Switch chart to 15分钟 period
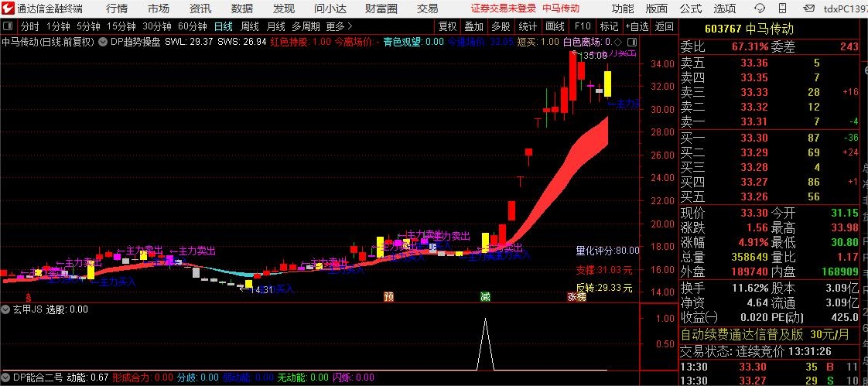 point(121,26)
